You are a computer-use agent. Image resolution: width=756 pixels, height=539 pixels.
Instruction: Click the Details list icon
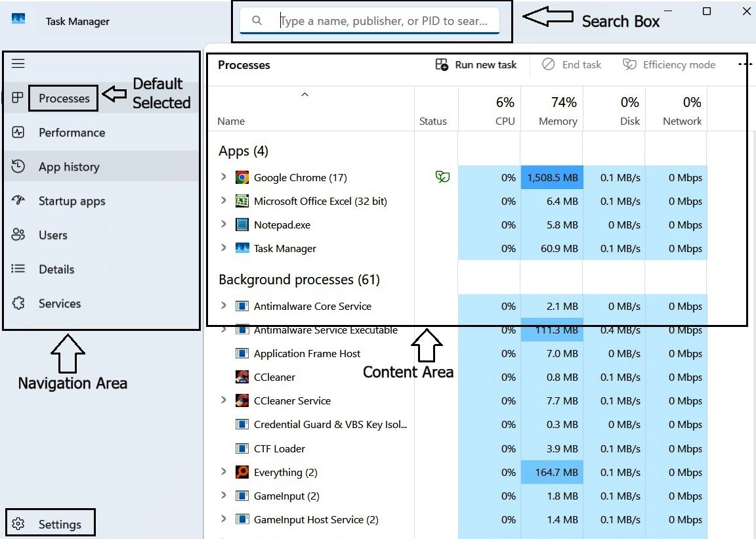click(x=18, y=269)
